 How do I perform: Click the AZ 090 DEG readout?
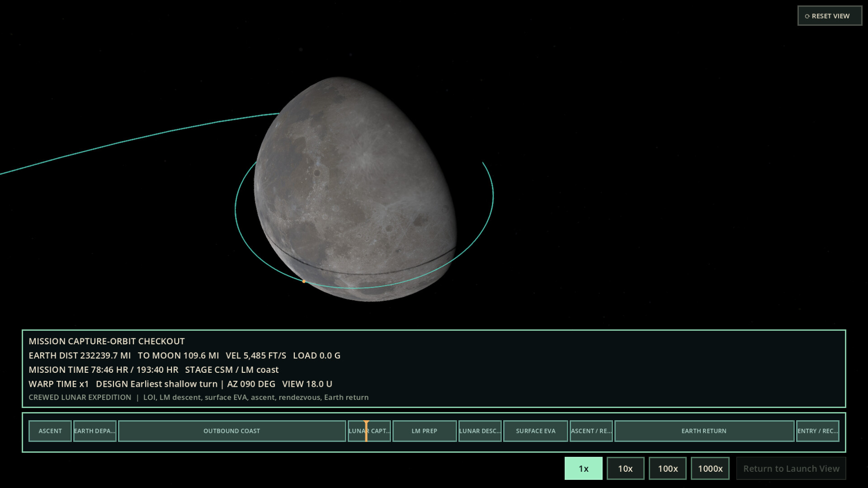(x=251, y=384)
